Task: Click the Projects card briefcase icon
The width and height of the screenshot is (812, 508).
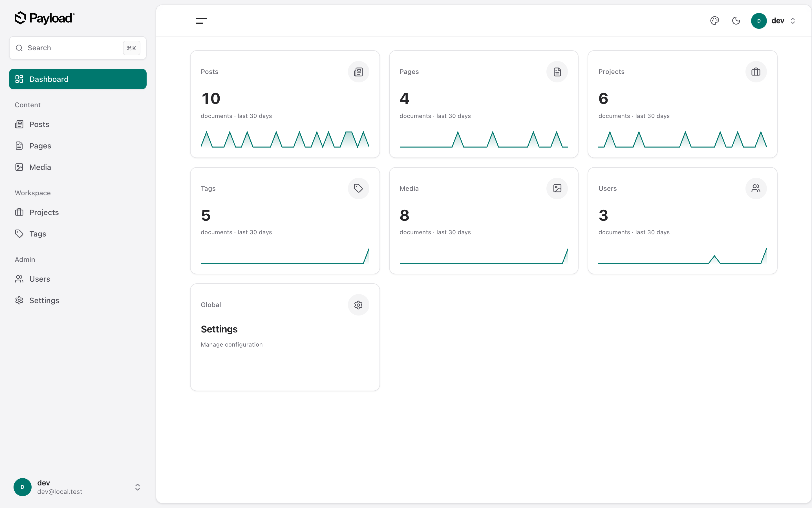Action: coord(756,72)
